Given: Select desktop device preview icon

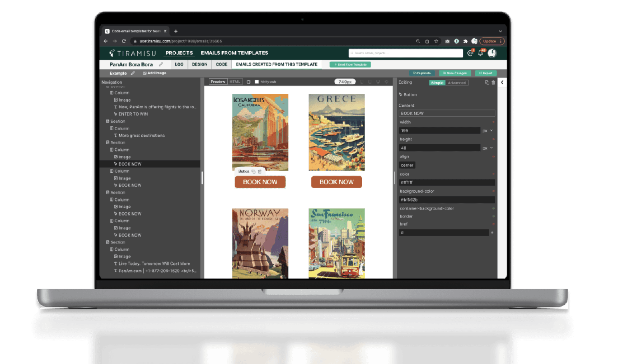Looking at the screenshot, I should (x=378, y=82).
